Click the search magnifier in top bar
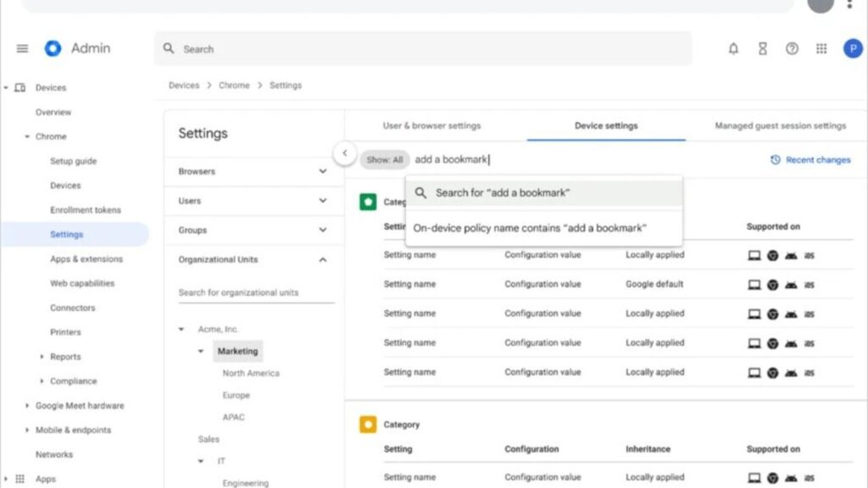This screenshot has width=868, height=488. [x=169, y=48]
